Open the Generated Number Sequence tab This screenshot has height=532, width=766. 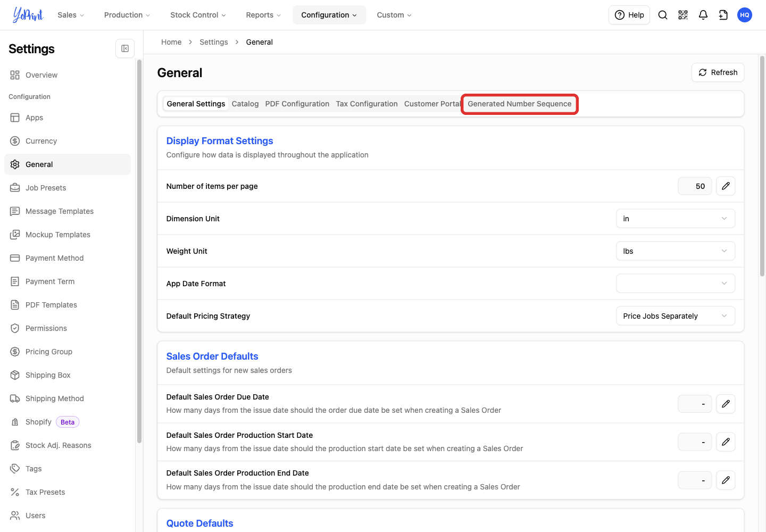point(520,104)
